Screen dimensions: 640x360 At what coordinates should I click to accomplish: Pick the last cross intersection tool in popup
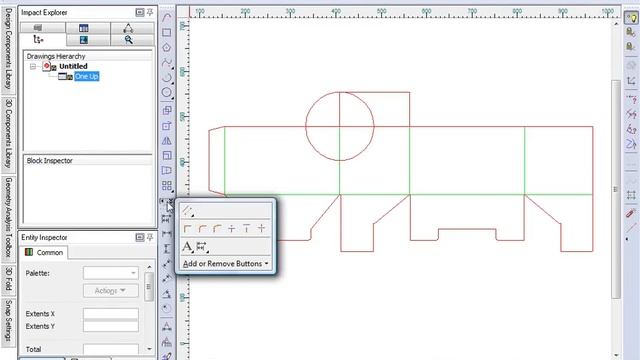262,229
